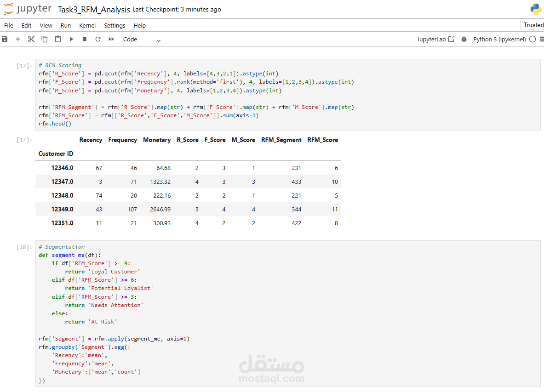Image resolution: width=544 pixels, height=392 pixels.
Task: Copy the selected cell
Action: point(45,40)
